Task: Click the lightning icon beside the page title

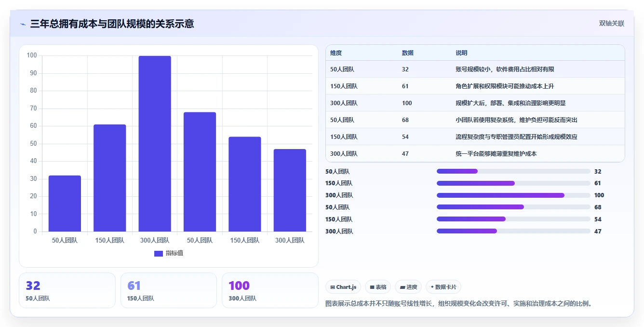Action: [x=23, y=24]
